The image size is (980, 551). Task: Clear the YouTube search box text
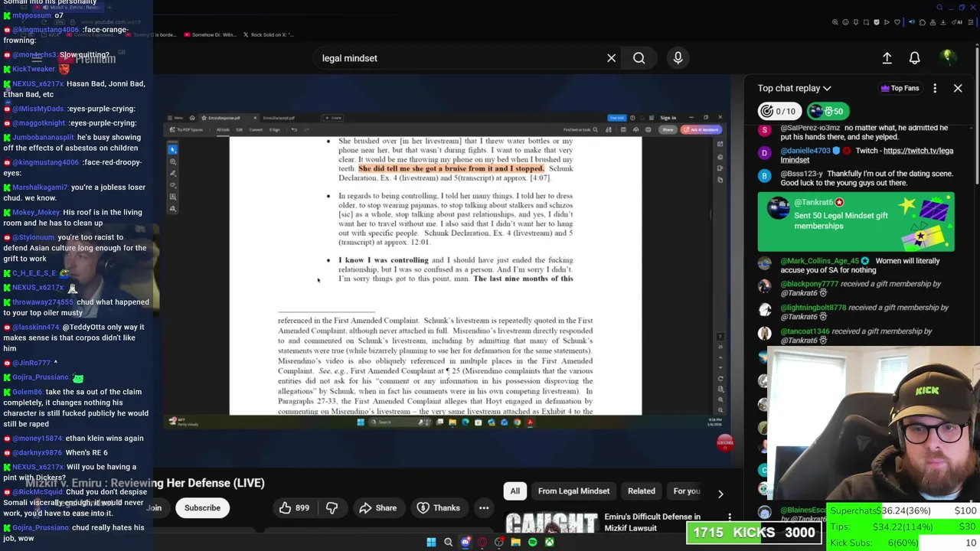[611, 58]
